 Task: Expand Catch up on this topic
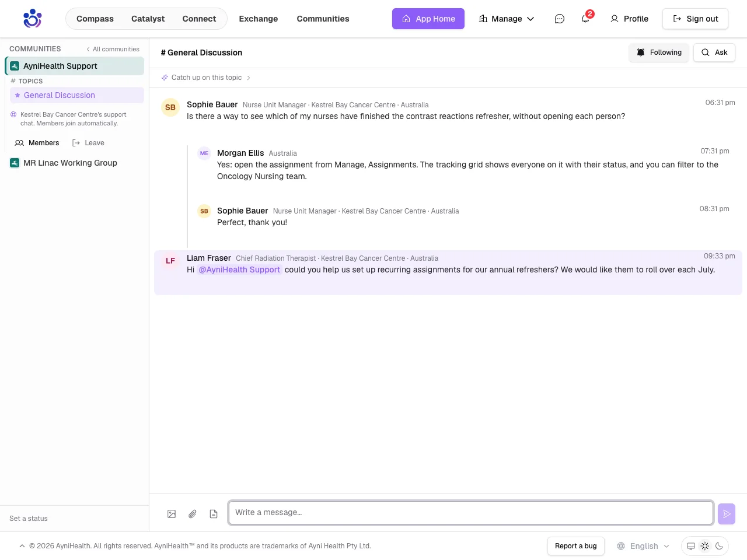pyautogui.click(x=207, y=78)
